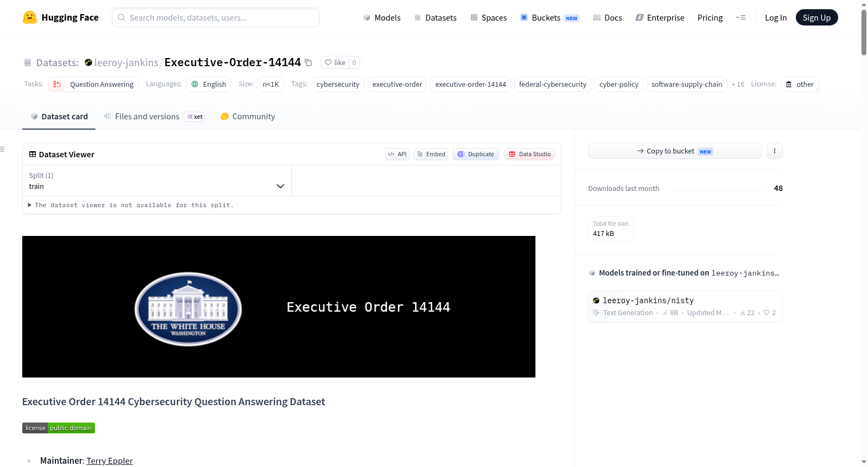The height and width of the screenshot is (467, 868).
Task: Open the Dataset Viewer API button
Action: tap(397, 154)
